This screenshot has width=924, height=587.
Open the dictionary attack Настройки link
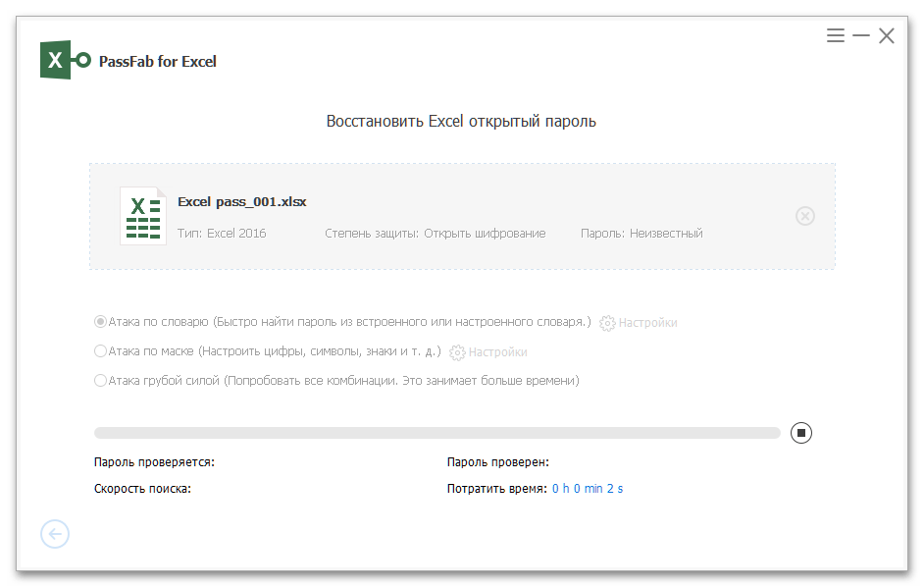tap(647, 323)
